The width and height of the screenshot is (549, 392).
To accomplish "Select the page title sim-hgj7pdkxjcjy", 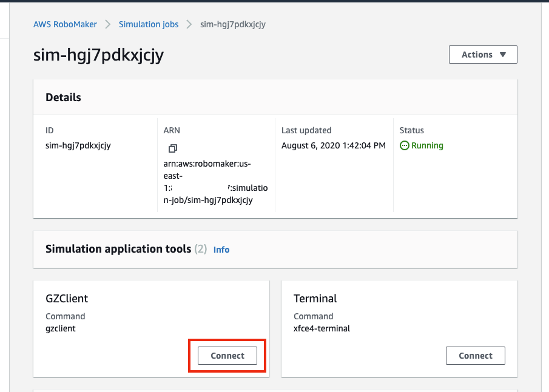I will pos(98,55).
